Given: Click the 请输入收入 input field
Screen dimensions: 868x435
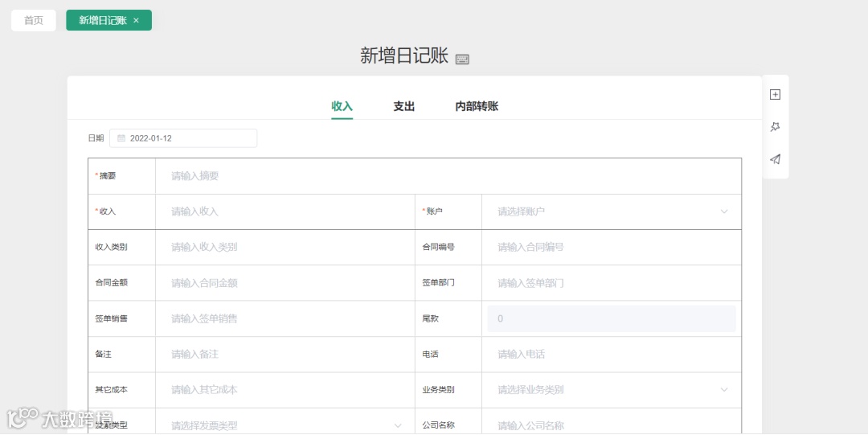Looking at the screenshot, I should [285, 211].
